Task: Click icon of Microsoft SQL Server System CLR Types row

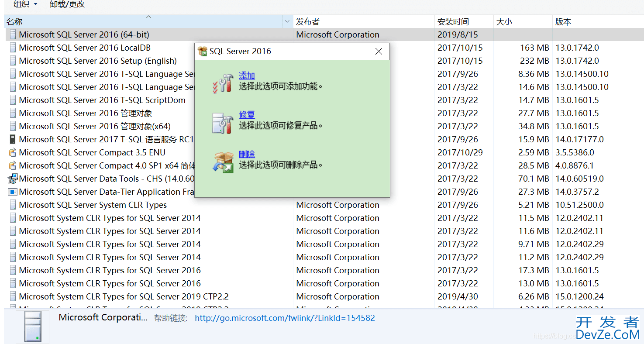Action: (13, 205)
